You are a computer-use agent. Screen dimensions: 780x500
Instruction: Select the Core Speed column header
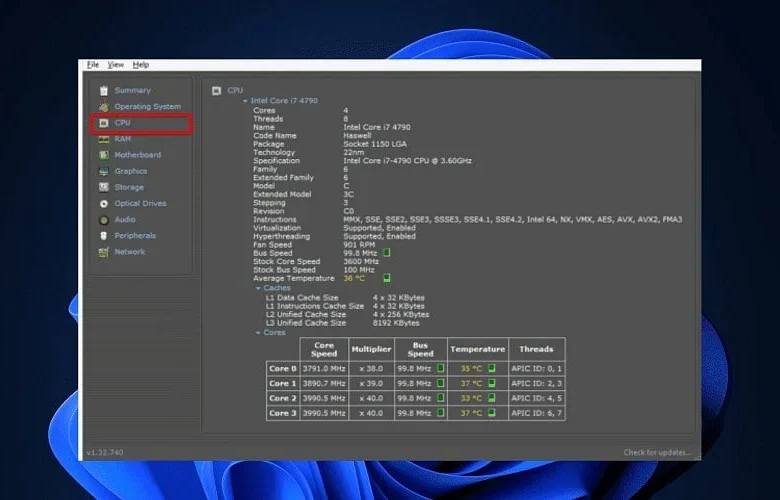324,349
